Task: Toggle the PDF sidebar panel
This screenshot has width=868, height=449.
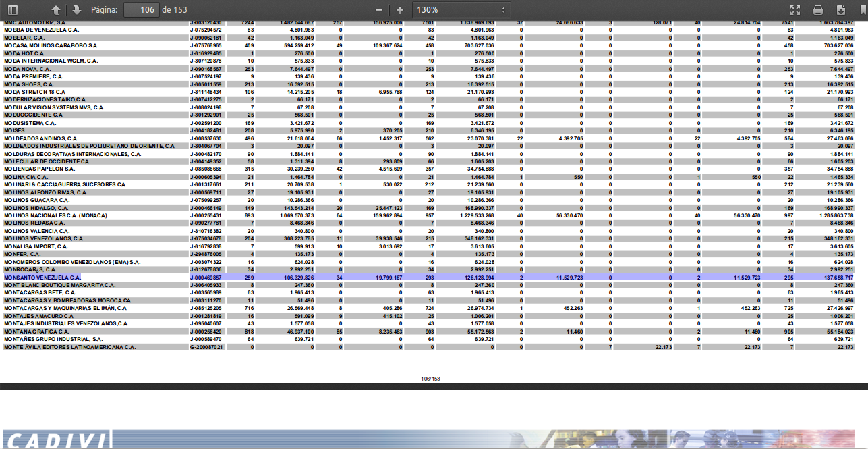Action: pyautogui.click(x=13, y=10)
